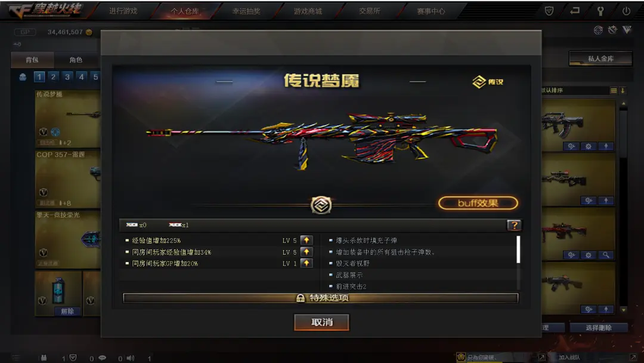Upgrade the 同房间玩家GP增加20% attribute arrow
644x363 pixels.
[306, 263]
